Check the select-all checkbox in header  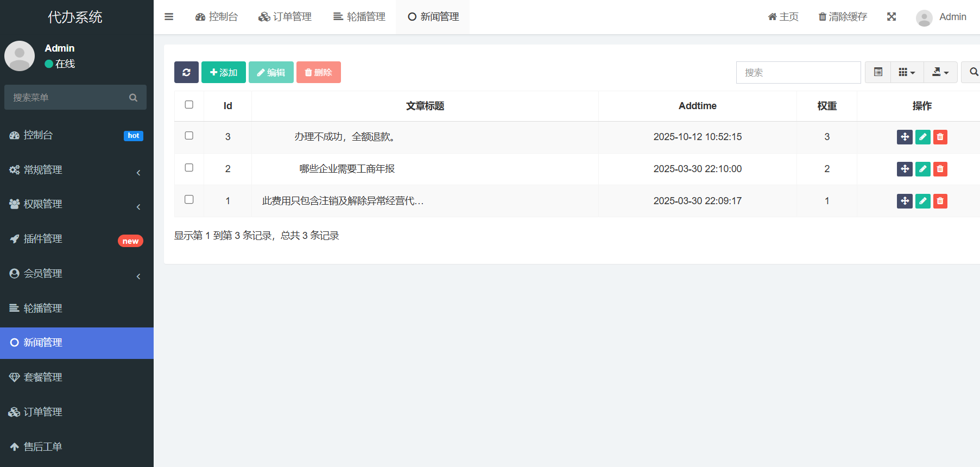[189, 105]
